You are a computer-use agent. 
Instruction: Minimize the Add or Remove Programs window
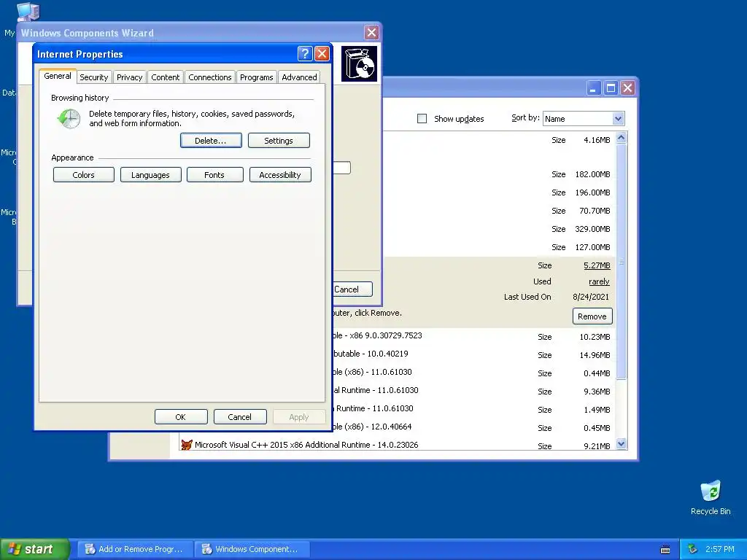(594, 88)
